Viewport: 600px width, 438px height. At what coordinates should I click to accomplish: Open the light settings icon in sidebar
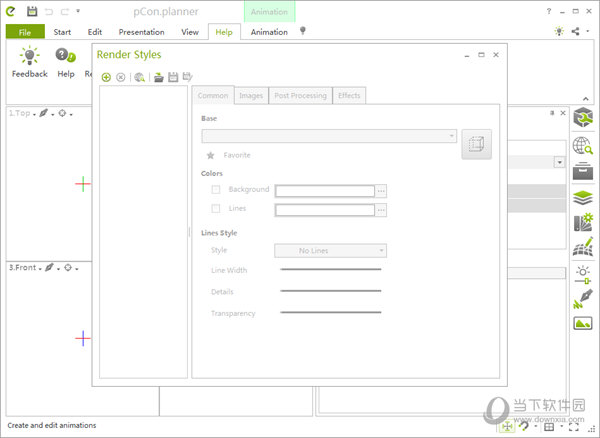click(583, 274)
